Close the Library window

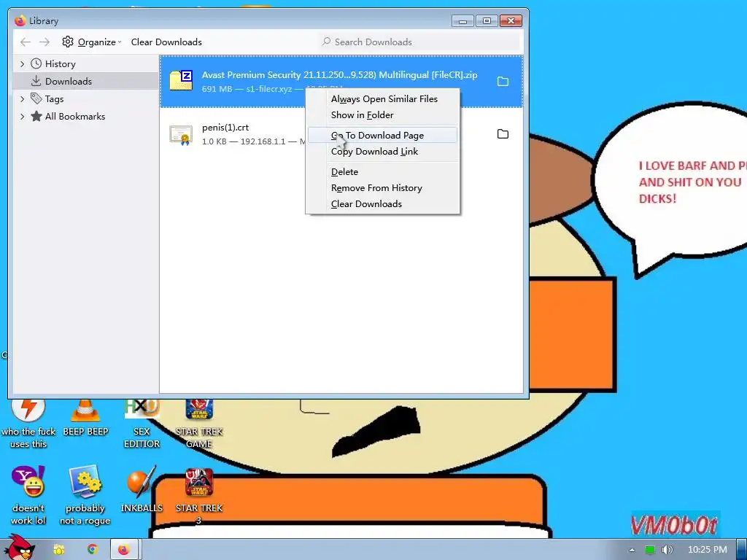point(511,21)
